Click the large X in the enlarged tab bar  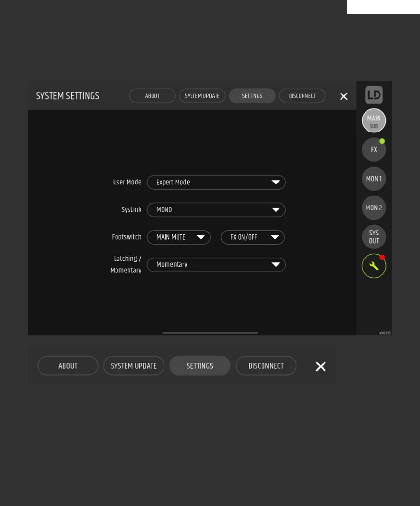click(321, 366)
